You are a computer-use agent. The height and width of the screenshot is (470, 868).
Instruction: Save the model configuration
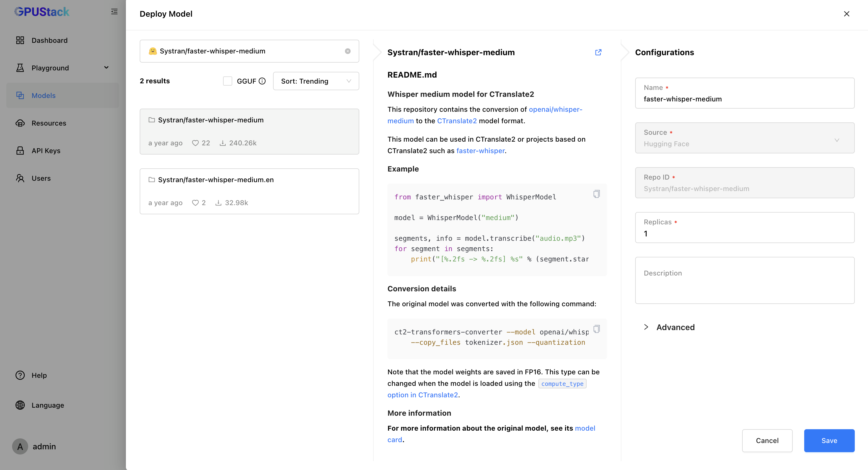[x=829, y=441]
